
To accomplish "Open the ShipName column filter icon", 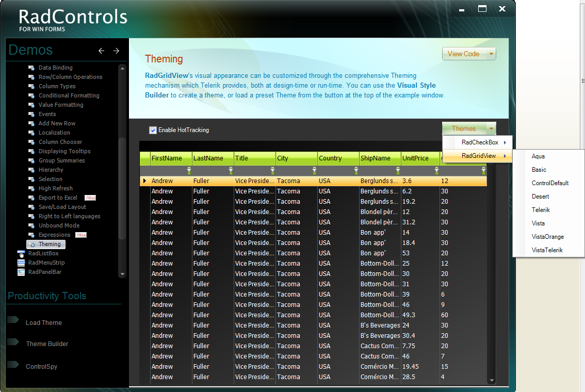I will (x=398, y=171).
